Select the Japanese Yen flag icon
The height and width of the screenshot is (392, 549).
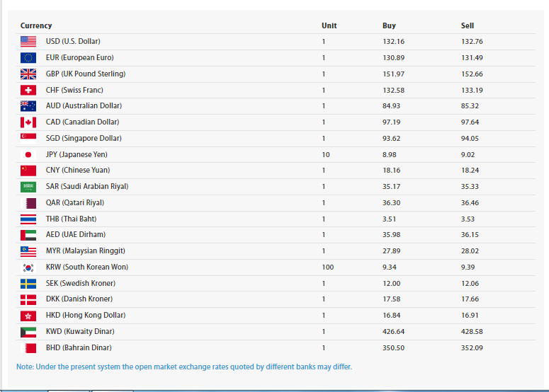click(28, 154)
